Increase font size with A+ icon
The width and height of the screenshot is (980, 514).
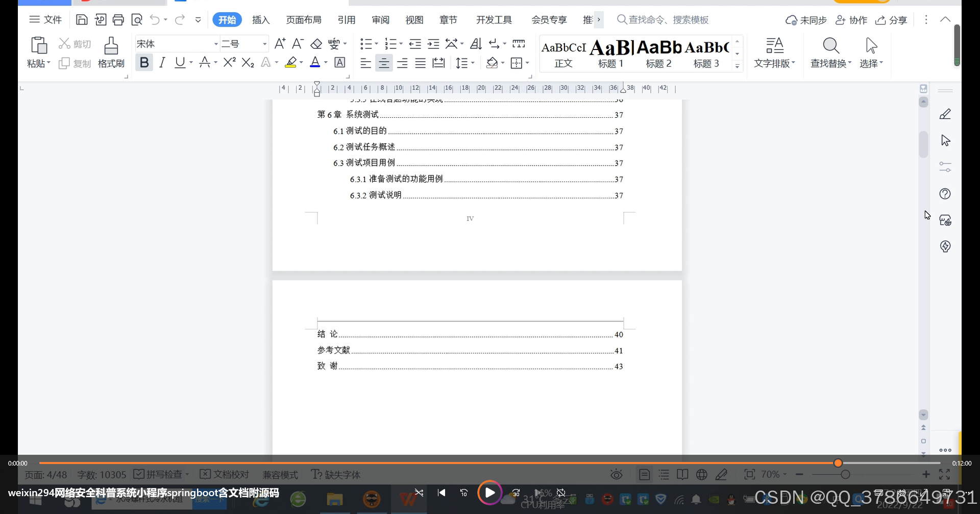[x=280, y=44]
